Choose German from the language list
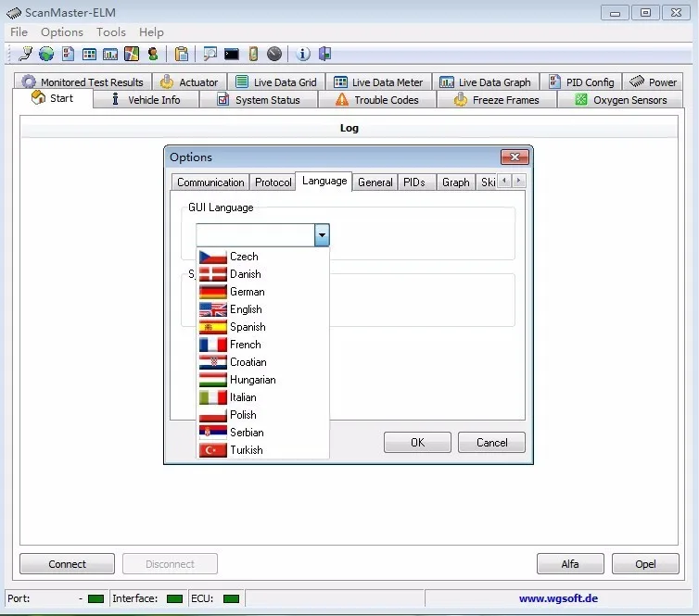 pos(263,292)
